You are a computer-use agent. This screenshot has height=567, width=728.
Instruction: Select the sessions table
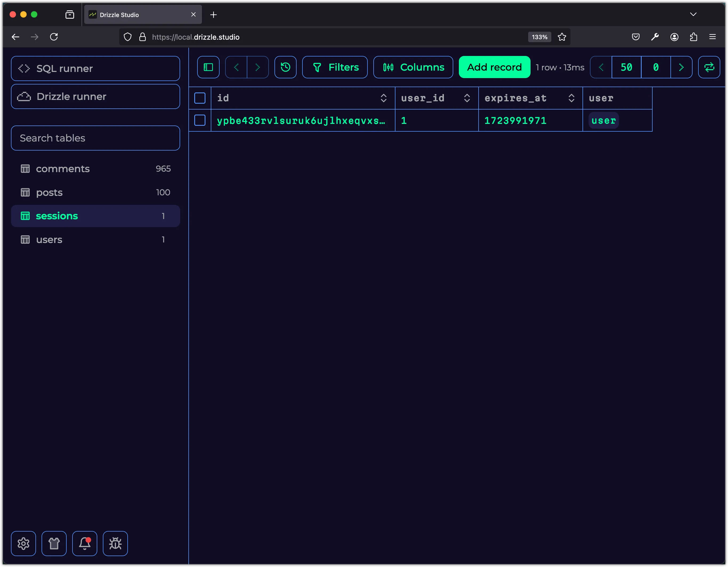(x=95, y=216)
